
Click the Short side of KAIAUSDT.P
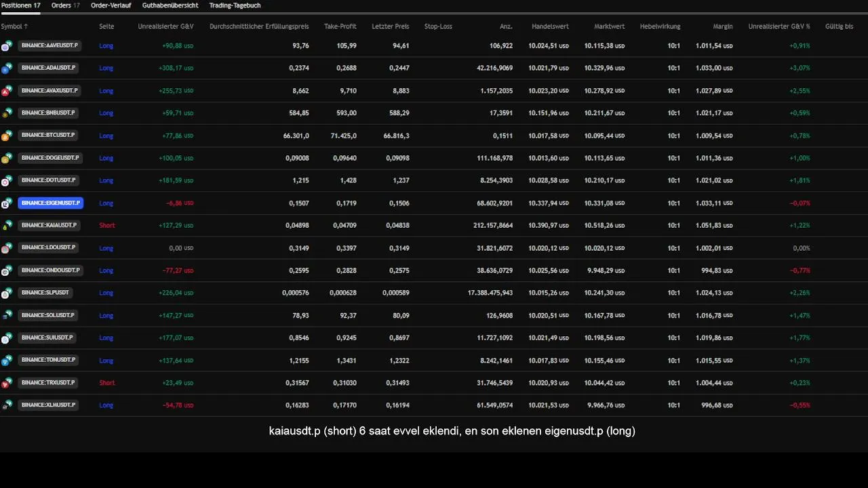click(x=107, y=226)
